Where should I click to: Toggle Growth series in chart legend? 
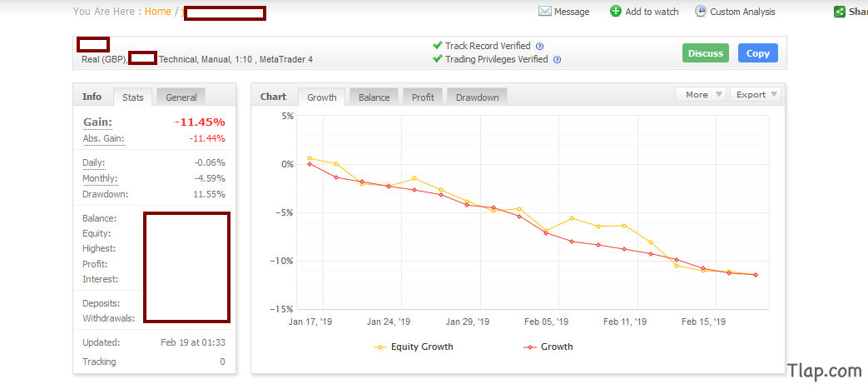tap(548, 347)
